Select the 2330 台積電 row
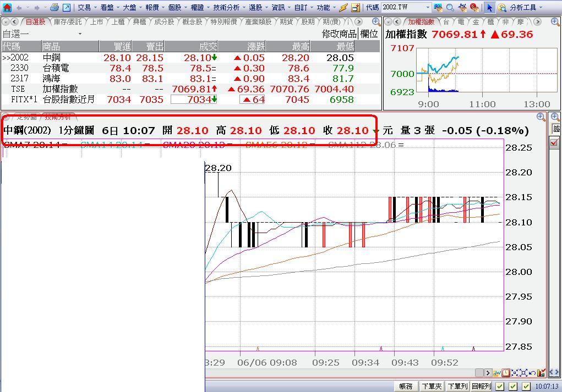This screenshot has width=562, height=392. 190,68
